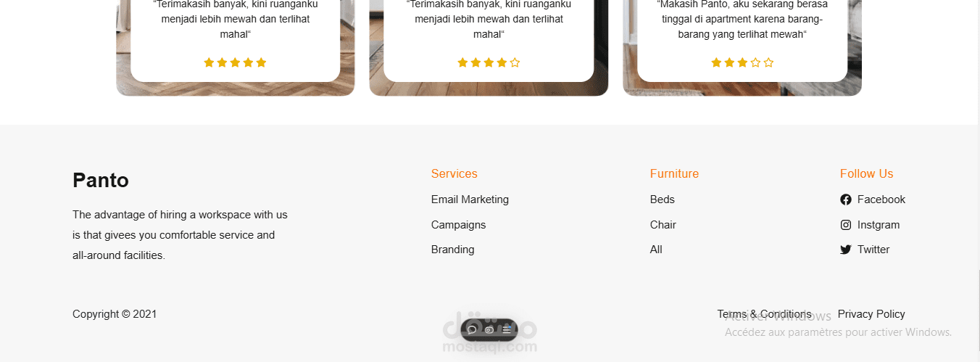Open All furniture link
The width and height of the screenshot is (980, 362).
click(x=656, y=250)
